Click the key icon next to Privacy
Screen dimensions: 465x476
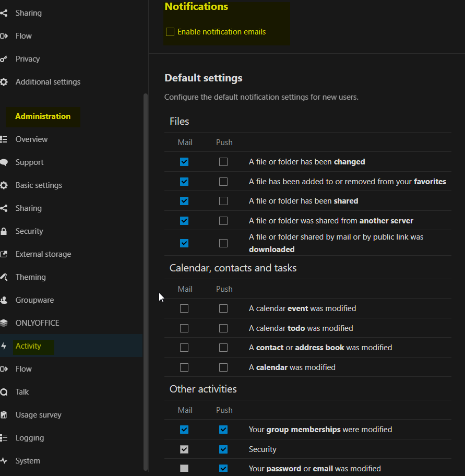[4, 59]
